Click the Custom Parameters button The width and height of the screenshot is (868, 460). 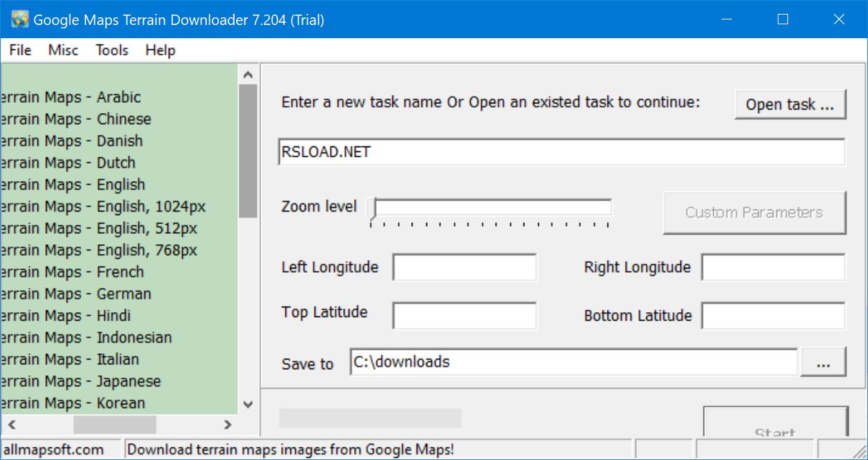[x=754, y=212]
